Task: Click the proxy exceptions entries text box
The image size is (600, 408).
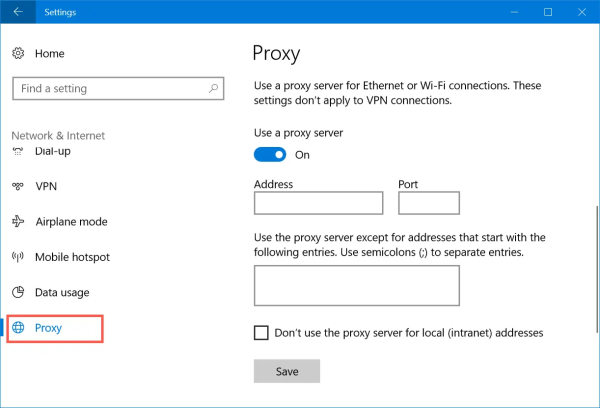Action: [x=356, y=285]
